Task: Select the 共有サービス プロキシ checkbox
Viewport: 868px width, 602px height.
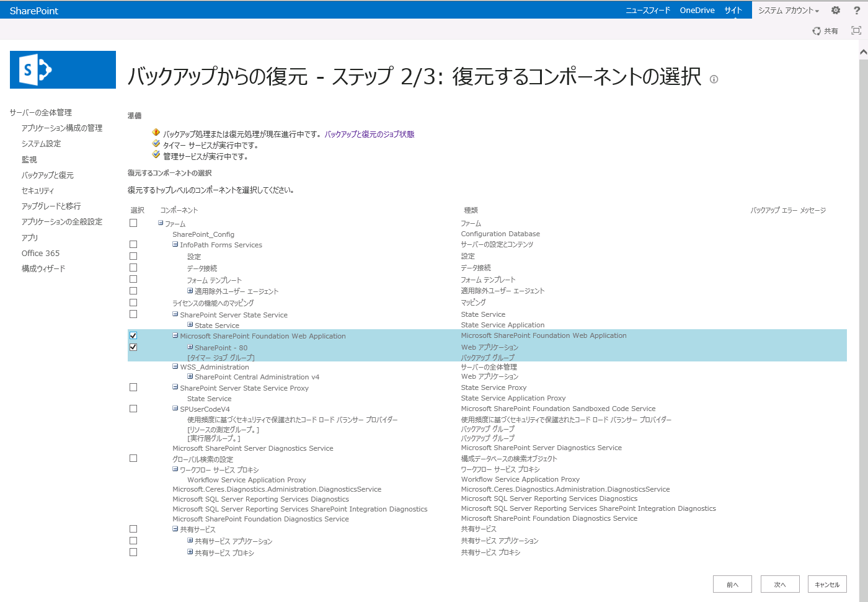Action: pyautogui.click(x=133, y=552)
